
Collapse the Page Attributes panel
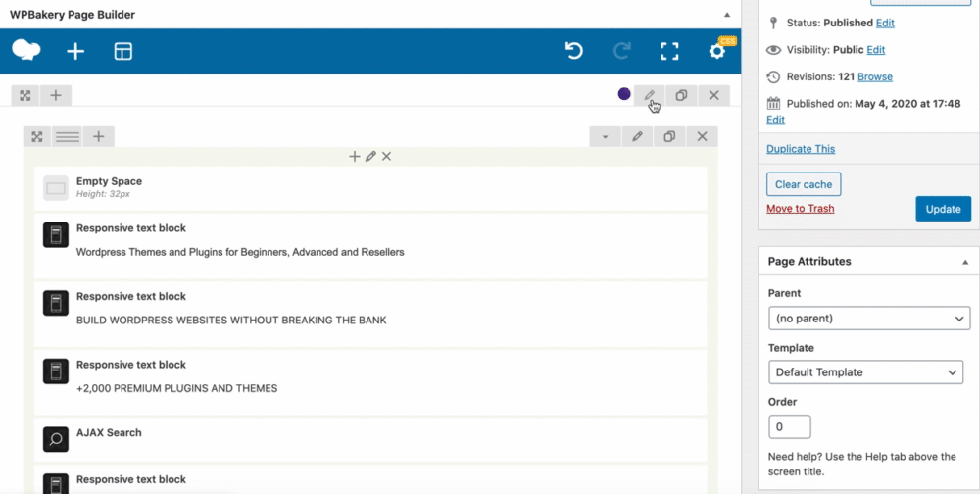click(965, 262)
